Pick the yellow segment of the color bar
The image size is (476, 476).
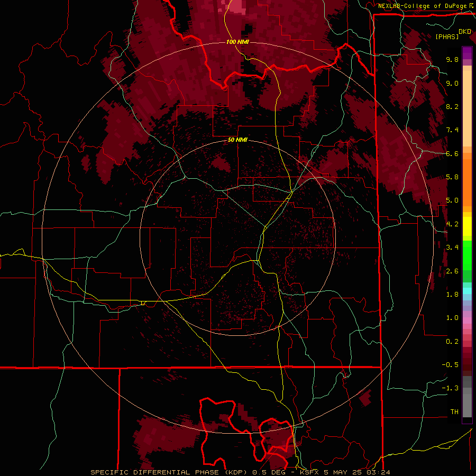467,226
